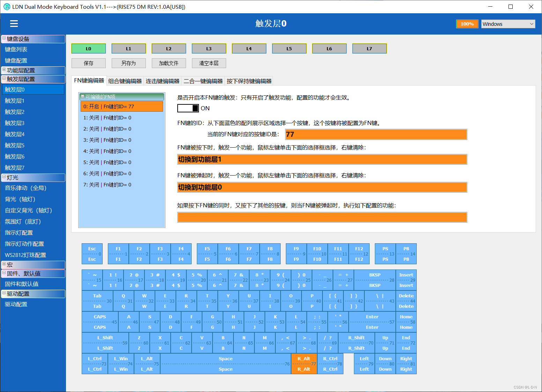Open 键盘列表 in sidebar
542x392 pixels.
33,50
